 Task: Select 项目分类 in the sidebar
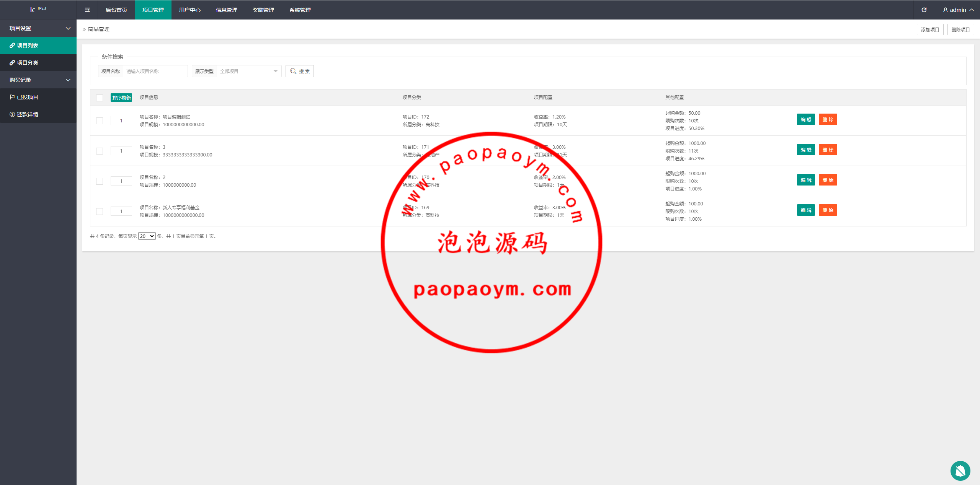38,63
